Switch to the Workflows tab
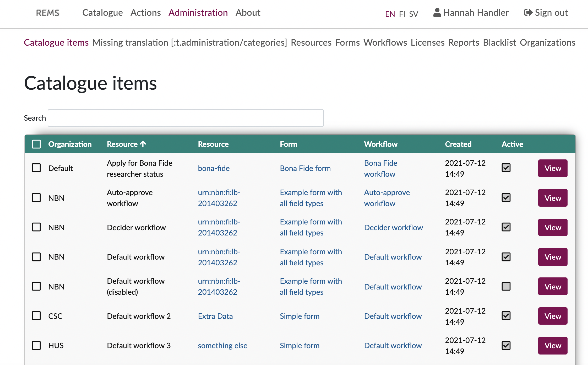Image resolution: width=588 pixels, height=365 pixels. (385, 42)
